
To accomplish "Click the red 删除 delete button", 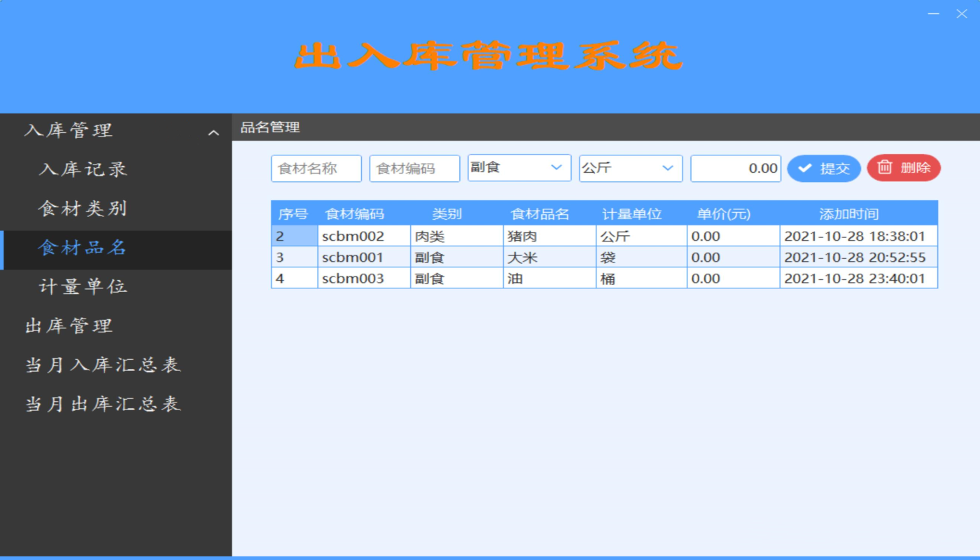I will click(904, 168).
